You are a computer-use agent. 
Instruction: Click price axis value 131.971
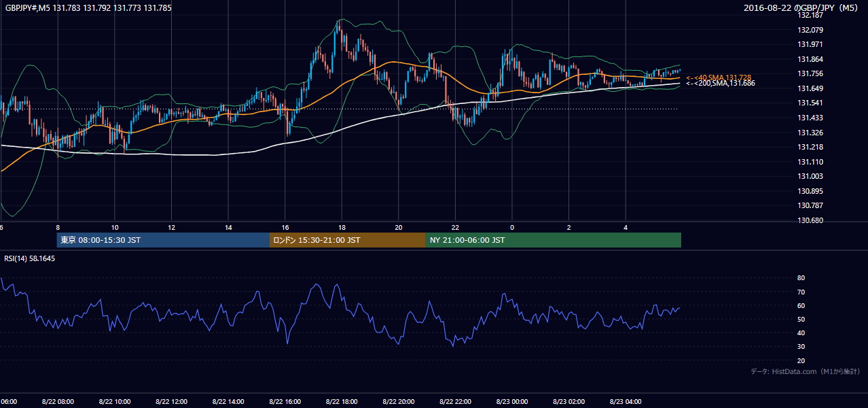pos(810,44)
